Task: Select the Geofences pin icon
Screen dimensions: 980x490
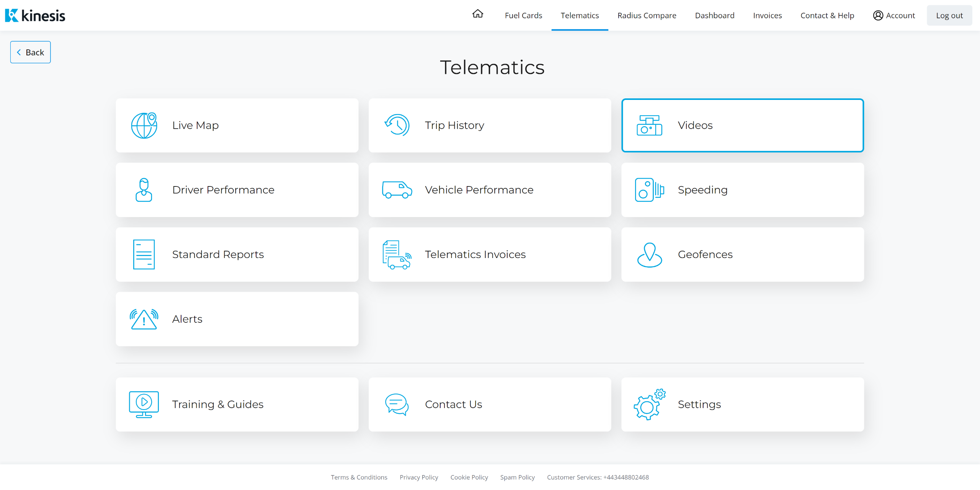Action: point(649,255)
